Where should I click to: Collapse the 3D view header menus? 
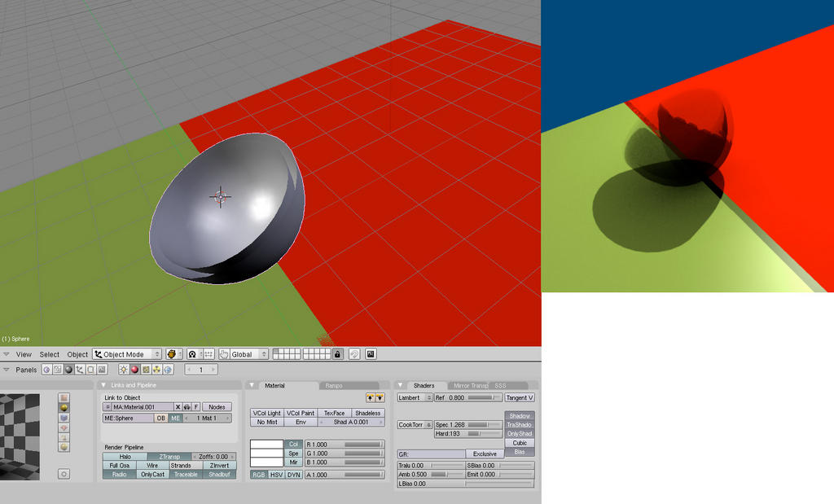7,354
